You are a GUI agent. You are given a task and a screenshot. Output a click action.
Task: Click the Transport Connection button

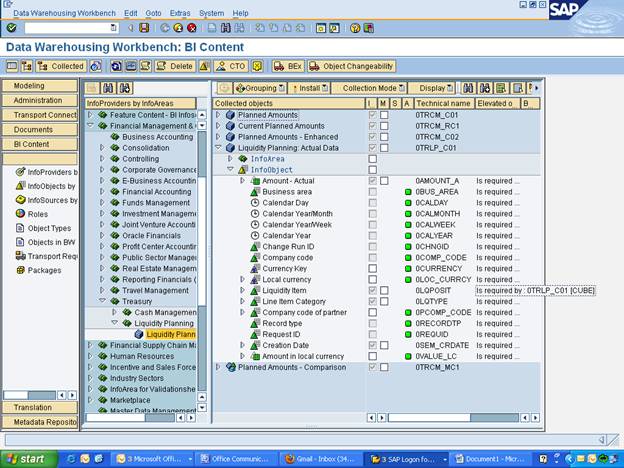40,115
